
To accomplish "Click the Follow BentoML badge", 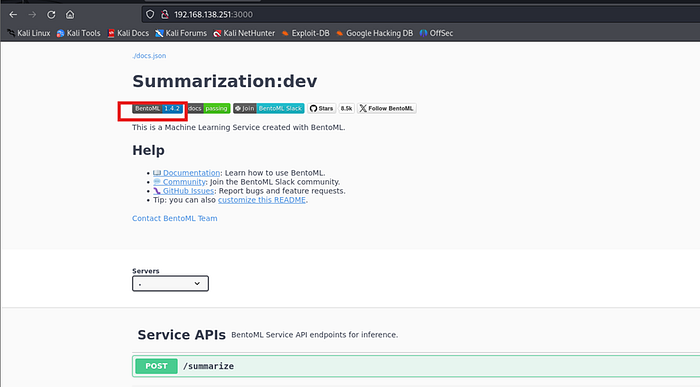I will (387, 108).
